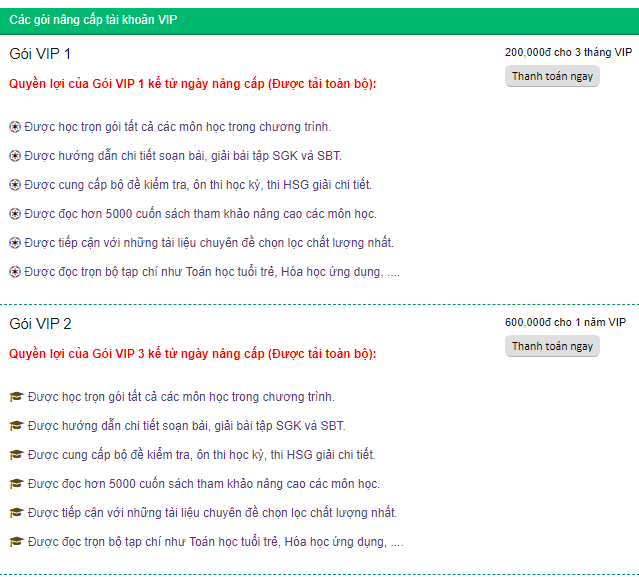Select the 200,000đ cho 3 tháng VIP price

[568, 53]
